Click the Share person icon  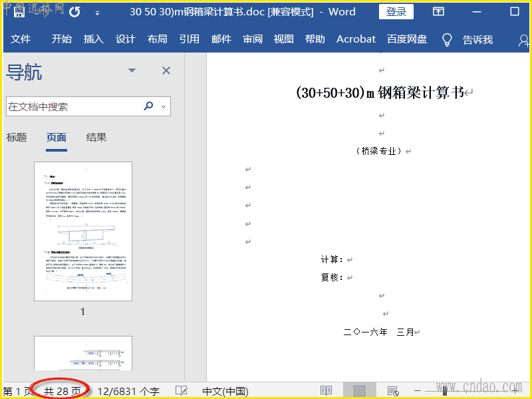pos(523,40)
